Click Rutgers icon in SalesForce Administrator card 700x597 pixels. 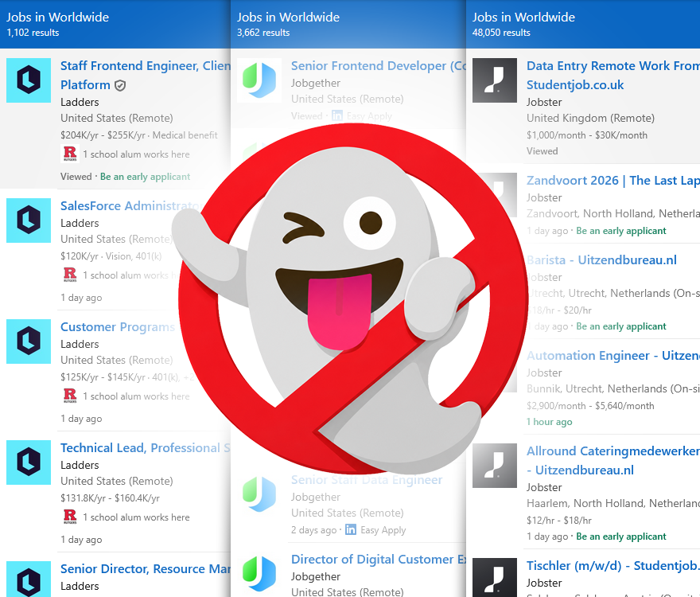[70, 275]
